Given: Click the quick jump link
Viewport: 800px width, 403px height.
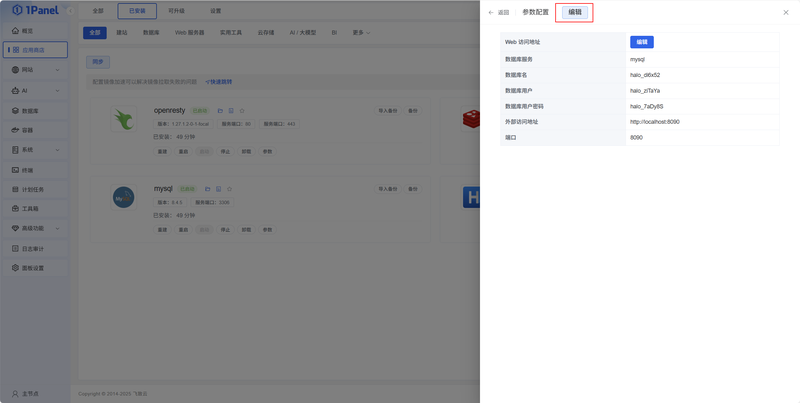Looking at the screenshot, I should (x=219, y=82).
